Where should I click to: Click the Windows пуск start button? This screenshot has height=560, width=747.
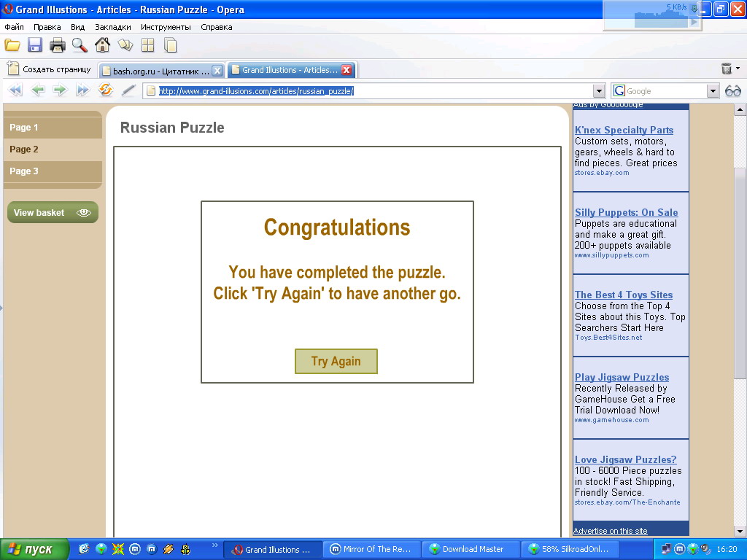coord(34,549)
